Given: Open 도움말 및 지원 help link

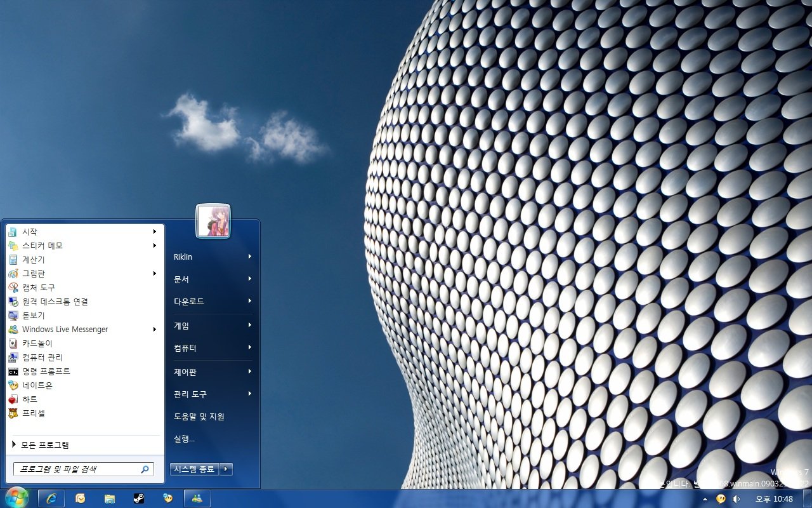Looking at the screenshot, I should tap(199, 417).
